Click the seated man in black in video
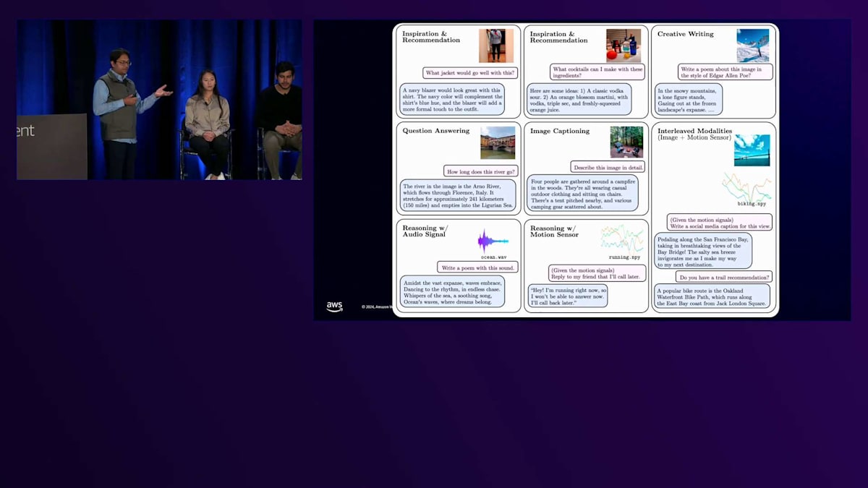 tap(280, 120)
